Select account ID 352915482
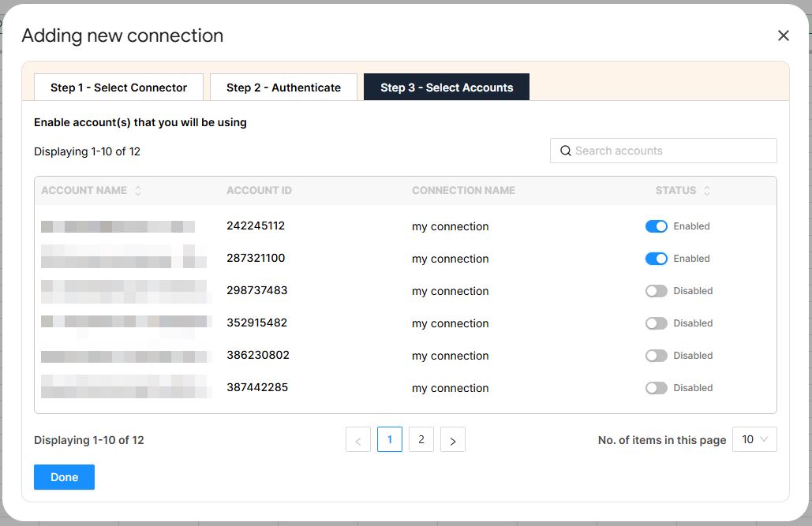 (257, 323)
